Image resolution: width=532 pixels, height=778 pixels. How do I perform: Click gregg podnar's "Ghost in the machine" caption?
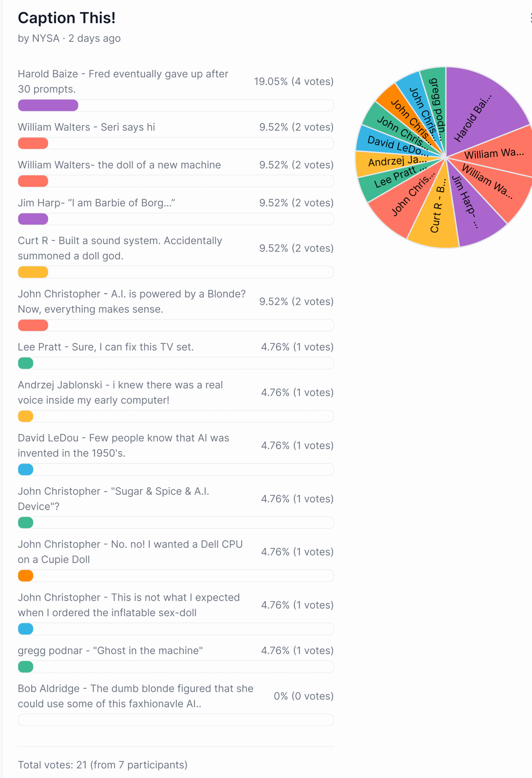point(110,650)
